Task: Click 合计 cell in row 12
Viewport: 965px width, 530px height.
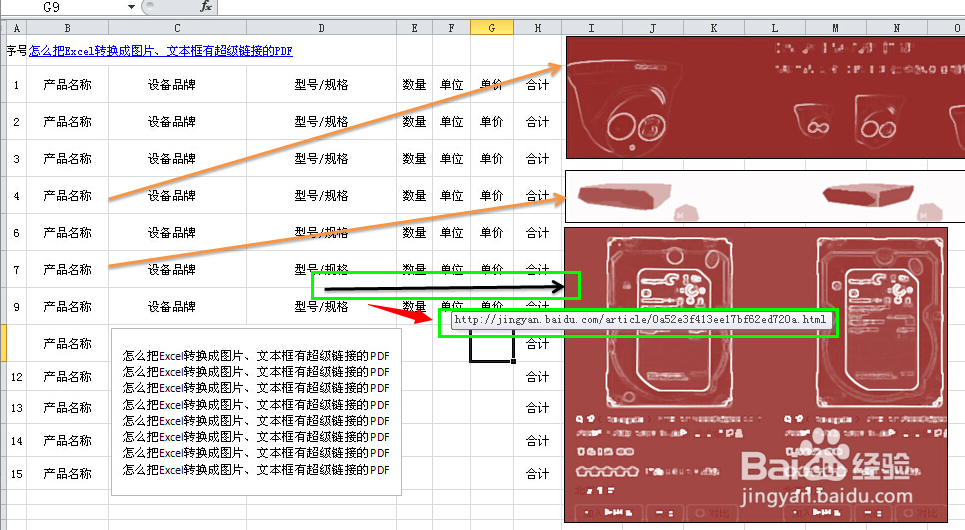Action: (x=538, y=376)
